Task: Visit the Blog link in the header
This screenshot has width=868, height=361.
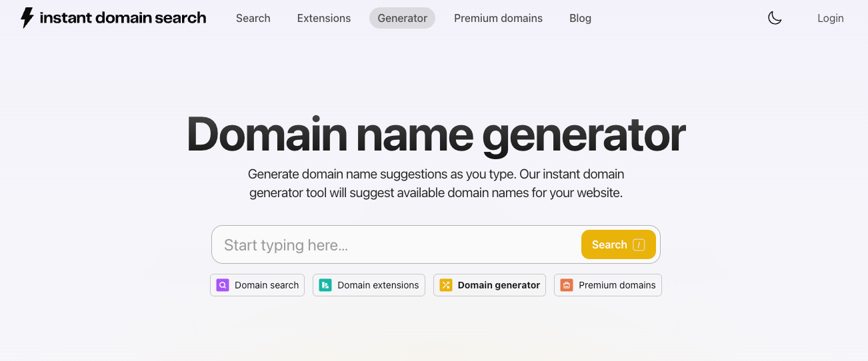Action: 580,18
